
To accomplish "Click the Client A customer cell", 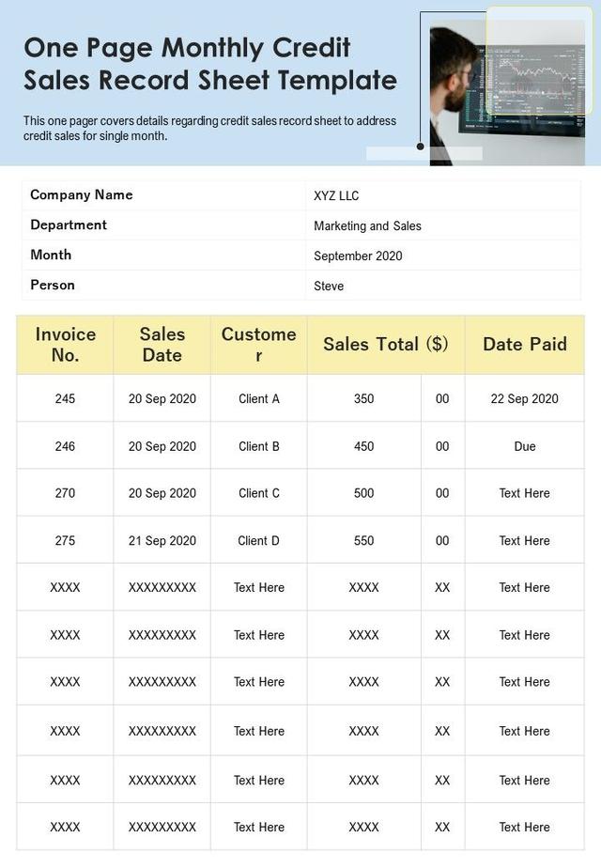I will tap(258, 399).
